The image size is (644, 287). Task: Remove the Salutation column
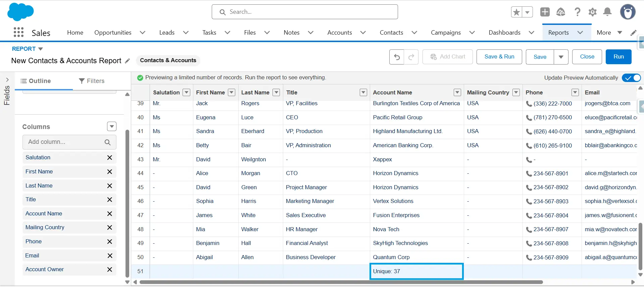click(109, 157)
